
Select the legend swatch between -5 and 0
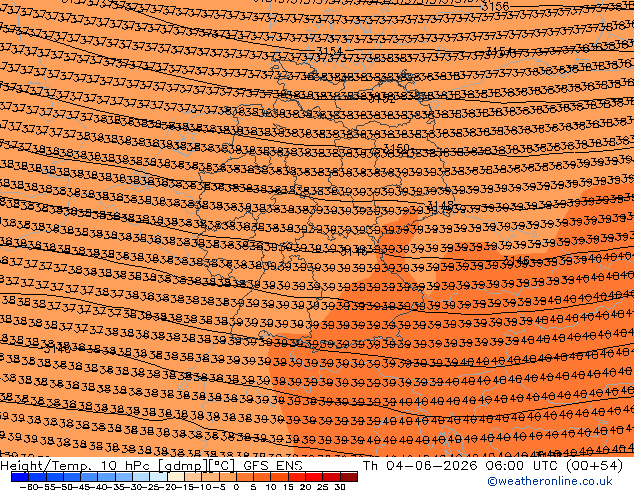tap(228, 477)
